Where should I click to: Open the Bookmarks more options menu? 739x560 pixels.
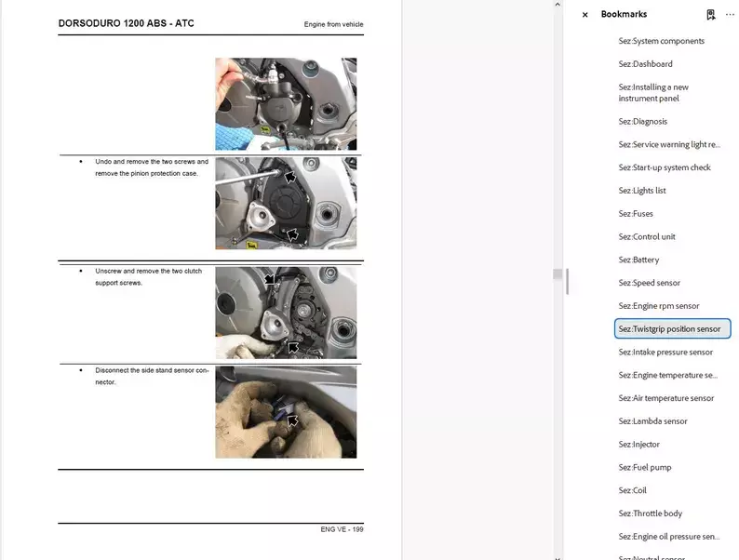coord(730,15)
